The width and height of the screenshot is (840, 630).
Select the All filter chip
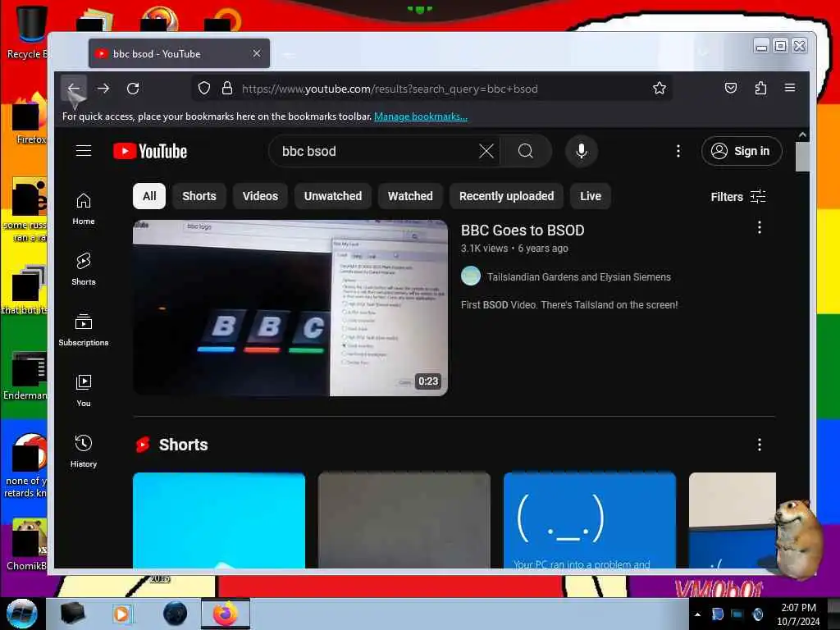(149, 196)
